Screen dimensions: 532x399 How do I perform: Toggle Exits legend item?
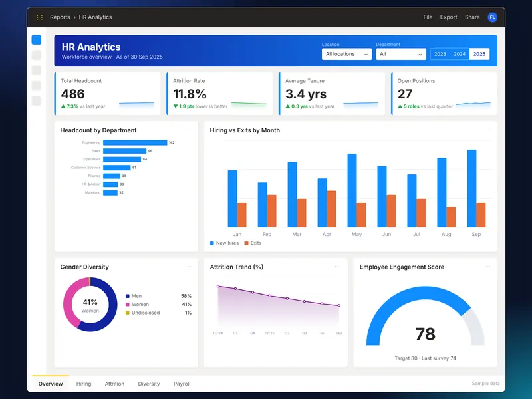[253, 243]
